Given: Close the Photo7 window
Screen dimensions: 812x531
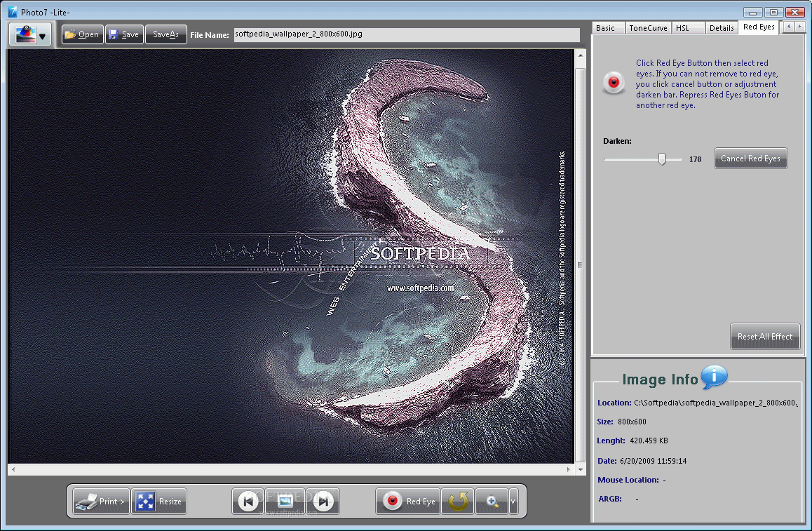Looking at the screenshot, I should pyautogui.click(x=794, y=12).
